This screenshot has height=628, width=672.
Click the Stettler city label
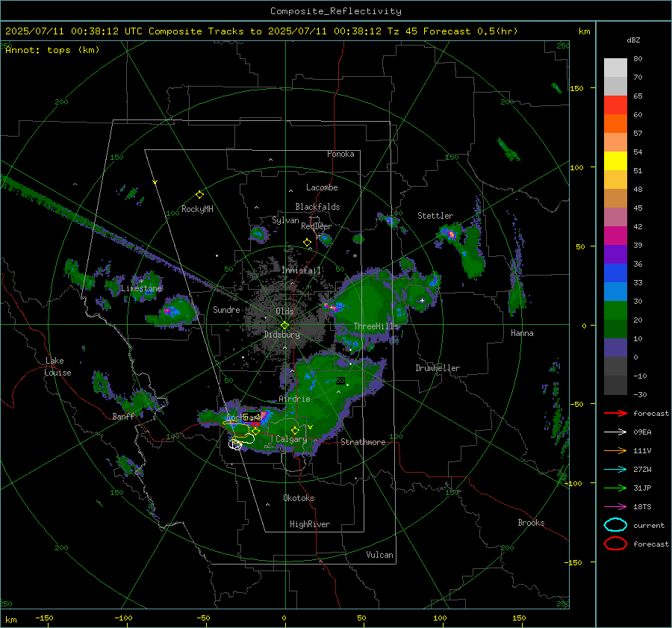435,216
